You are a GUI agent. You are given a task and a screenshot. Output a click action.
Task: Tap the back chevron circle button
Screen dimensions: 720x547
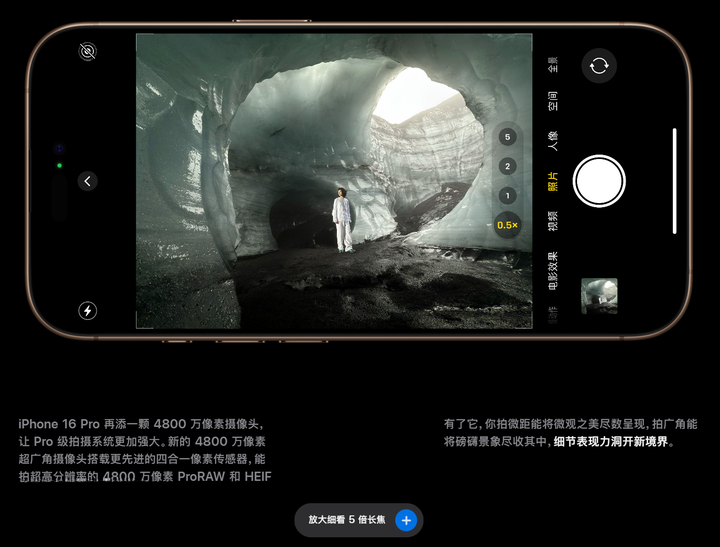(x=87, y=181)
